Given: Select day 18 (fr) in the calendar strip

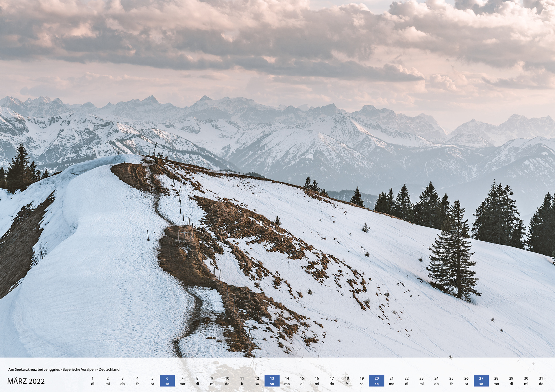Looking at the screenshot, I should 347,381.
